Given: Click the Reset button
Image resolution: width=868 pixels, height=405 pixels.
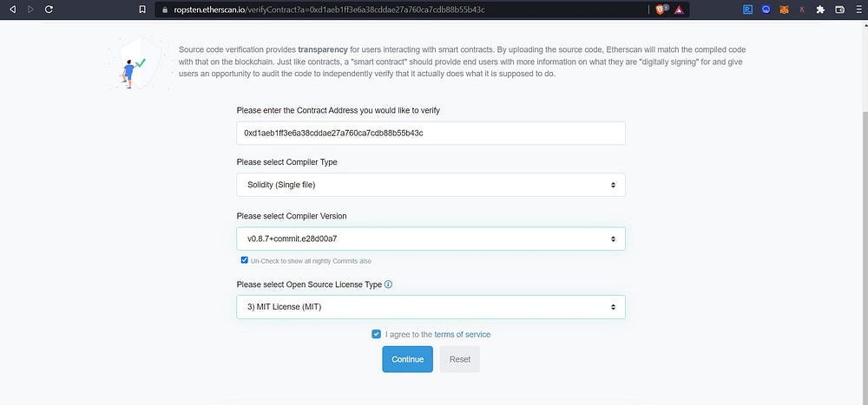Looking at the screenshot, I should (x=460, y=359).
